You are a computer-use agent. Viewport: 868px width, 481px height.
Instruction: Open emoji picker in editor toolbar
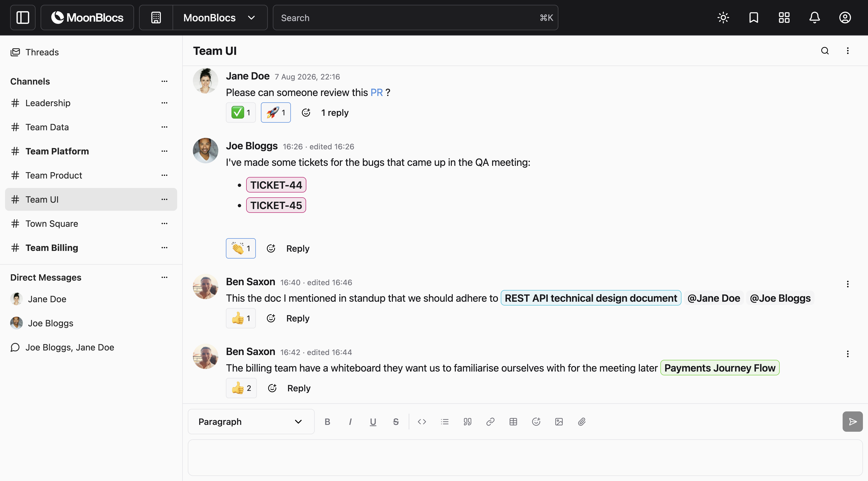[x=536, y=422]
